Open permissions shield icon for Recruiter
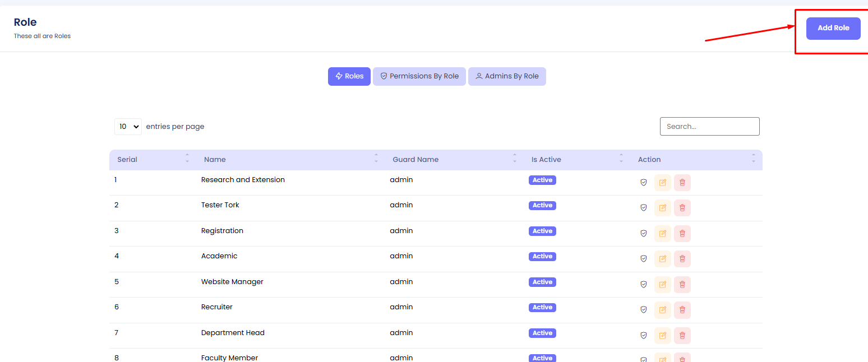 click(644, 310)
